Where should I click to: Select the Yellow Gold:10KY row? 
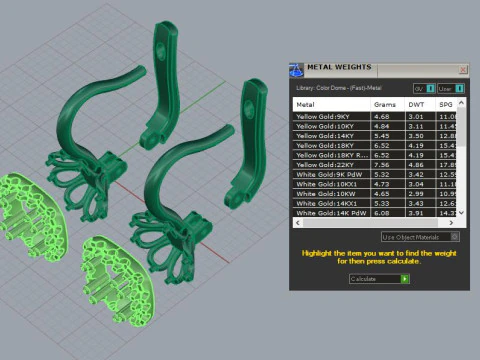point(375,126)
